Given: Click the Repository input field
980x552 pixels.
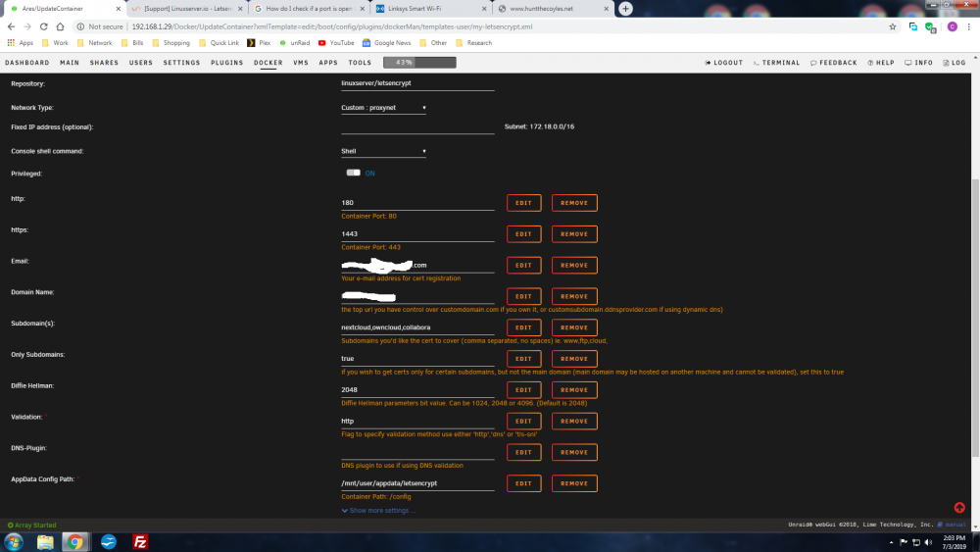Looking at the screenshot, I should [x=417, y=83].
